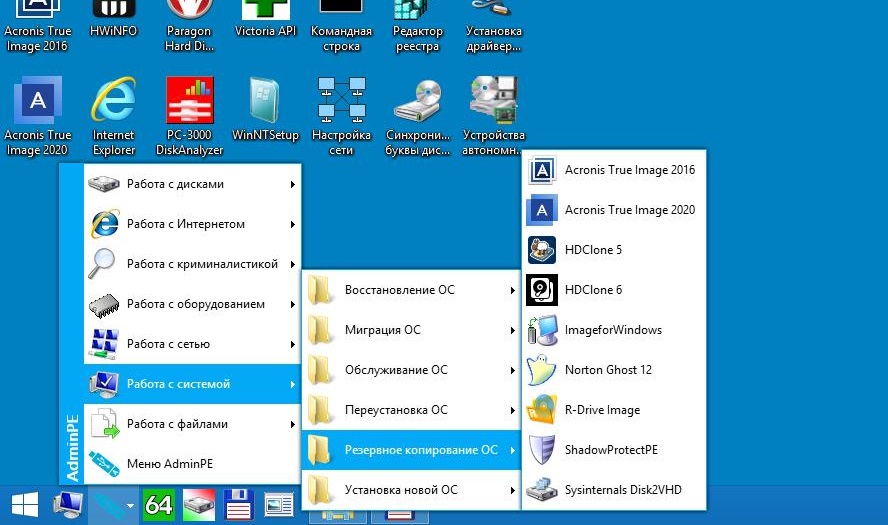Start ShadowProtectPE from submenu
This screenshot has width=888, height=525.
click(x=614, y=450)
